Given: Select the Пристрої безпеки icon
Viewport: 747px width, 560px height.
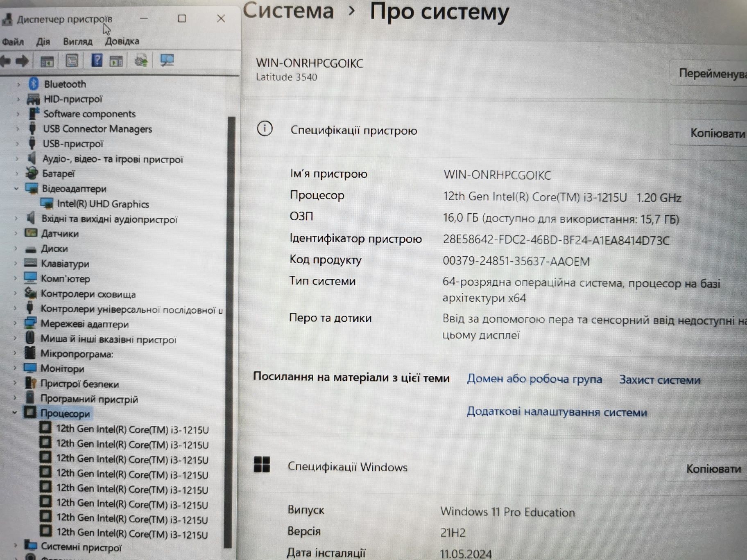Looking at the screenshot, I should tap(30, 383).
